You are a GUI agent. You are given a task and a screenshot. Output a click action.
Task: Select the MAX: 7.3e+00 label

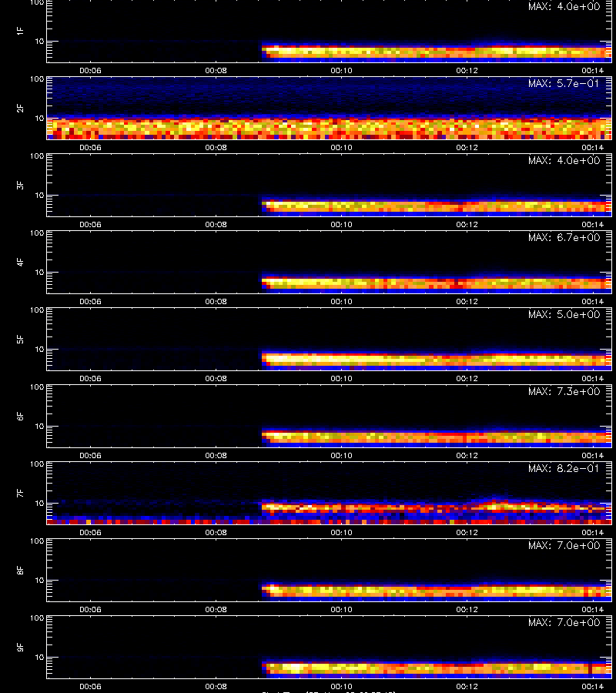[x=564, y=392]
